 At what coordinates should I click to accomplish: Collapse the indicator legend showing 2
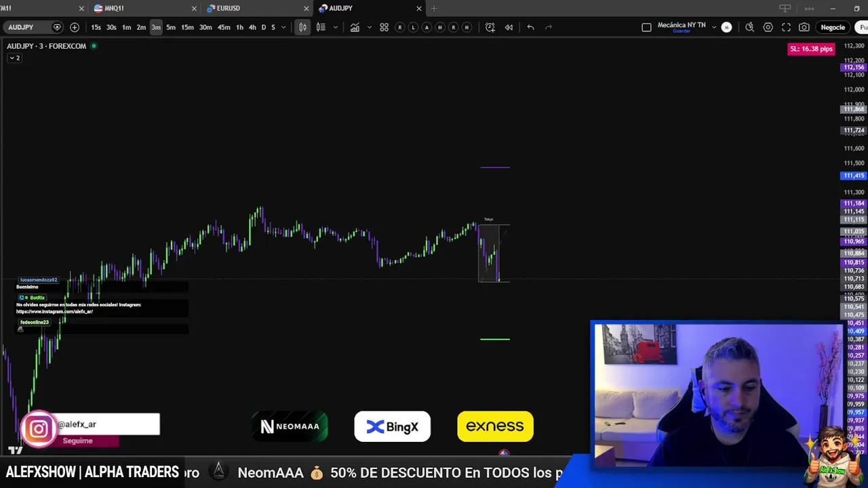(x=14, y=58)
